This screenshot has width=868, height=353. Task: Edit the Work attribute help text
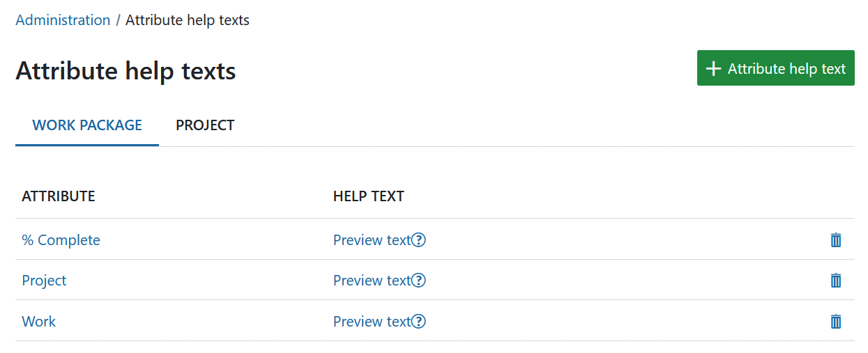(x=39, y=322)
